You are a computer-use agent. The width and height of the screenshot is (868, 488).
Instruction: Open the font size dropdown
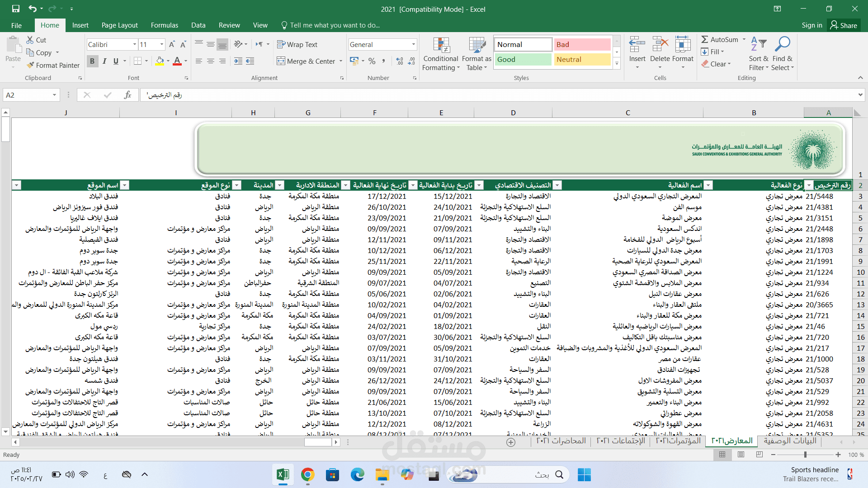click(x=161, y=44)
